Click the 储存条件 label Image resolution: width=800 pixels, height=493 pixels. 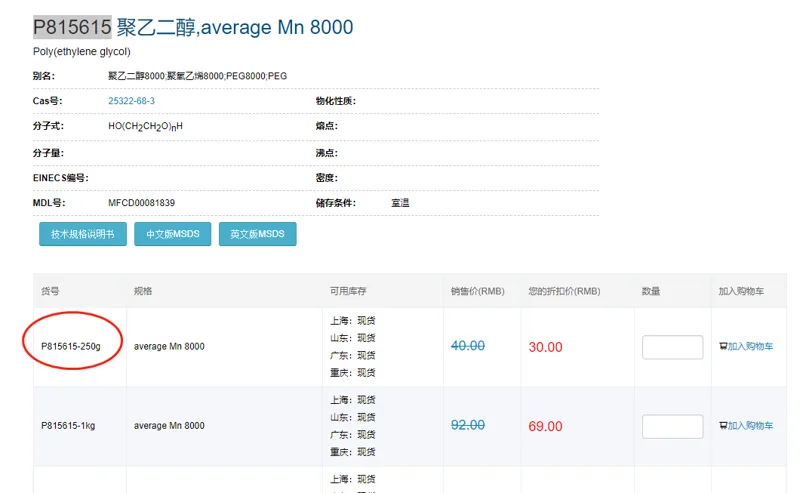(335, 203)
